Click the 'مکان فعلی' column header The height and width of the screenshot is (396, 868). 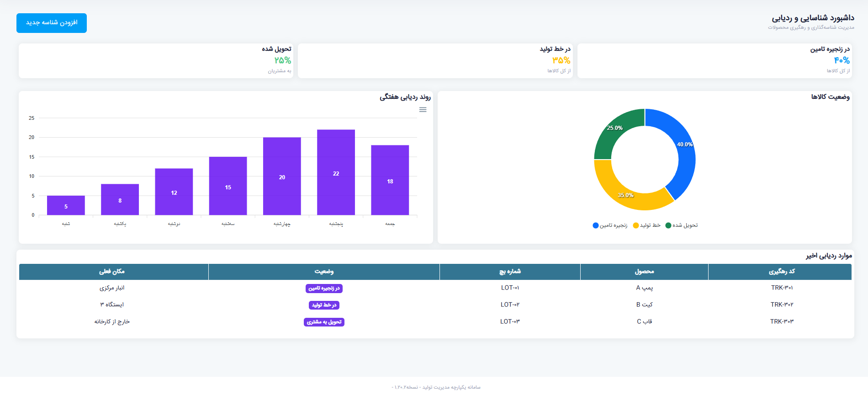[x=112, y=272]
